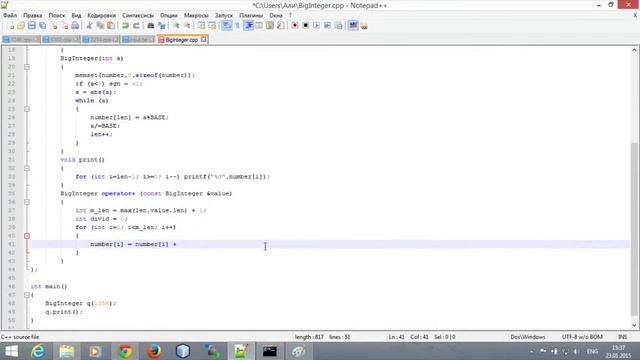Open Google Chrome from the taskbar

click(x=125, y=351)
